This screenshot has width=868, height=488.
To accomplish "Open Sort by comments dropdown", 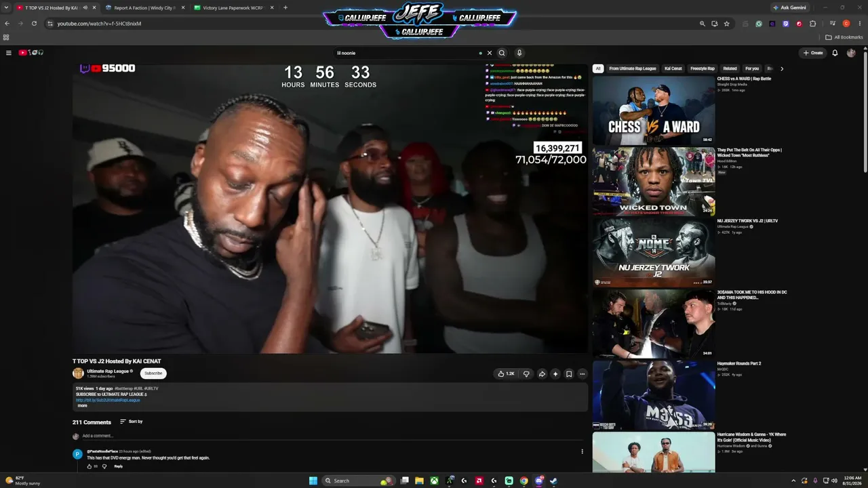I will 132,422.
